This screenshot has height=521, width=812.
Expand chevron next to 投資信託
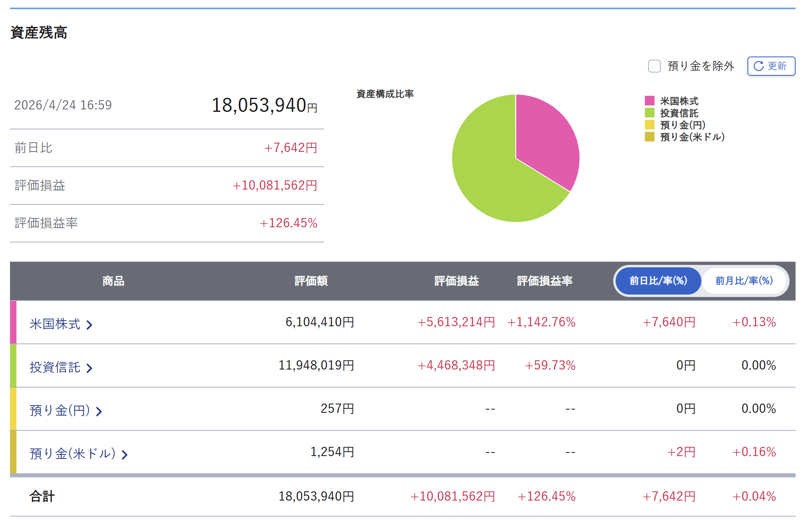click(x=89, y=368)
